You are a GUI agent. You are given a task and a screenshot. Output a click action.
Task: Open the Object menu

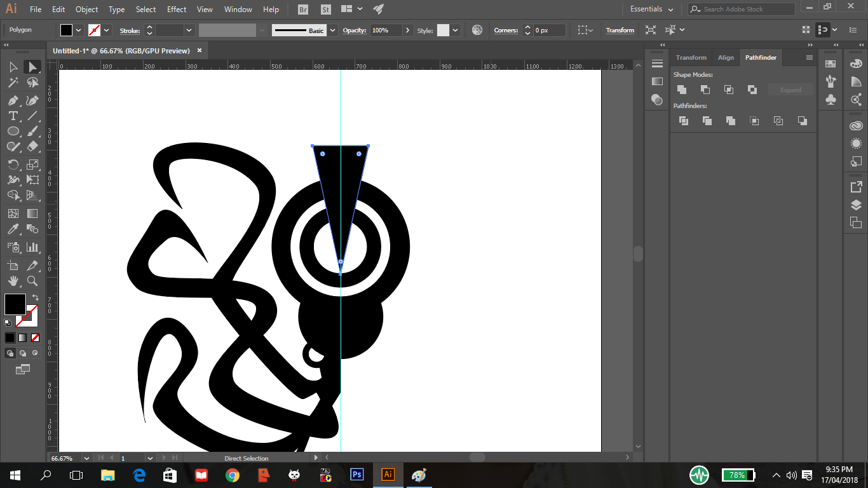[86, 9]
